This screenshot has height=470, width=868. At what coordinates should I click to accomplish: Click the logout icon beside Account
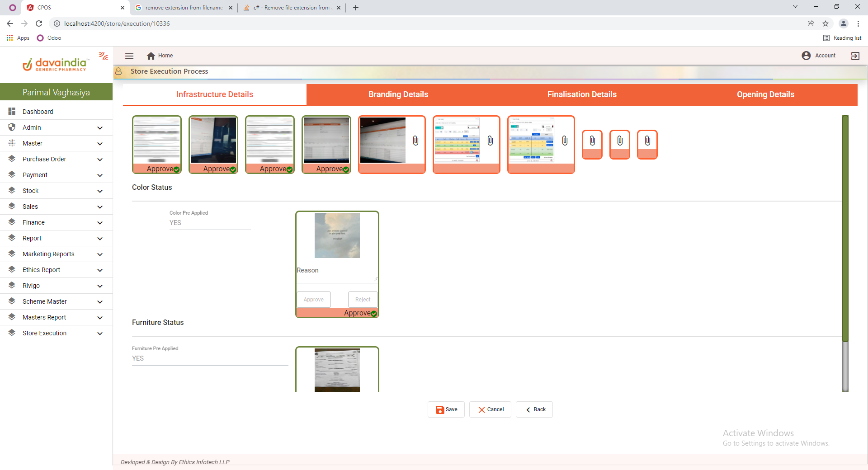pyautogui.click(x=855, y=56)
